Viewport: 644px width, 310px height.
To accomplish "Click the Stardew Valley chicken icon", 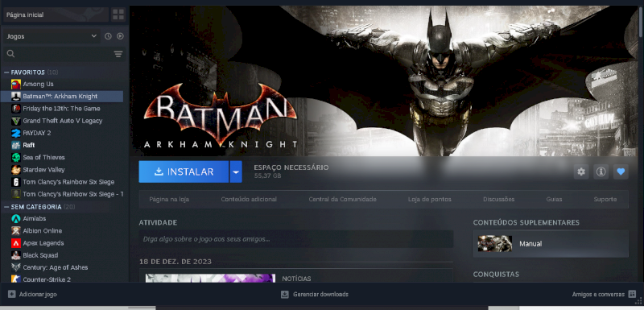I will point(16,170).
